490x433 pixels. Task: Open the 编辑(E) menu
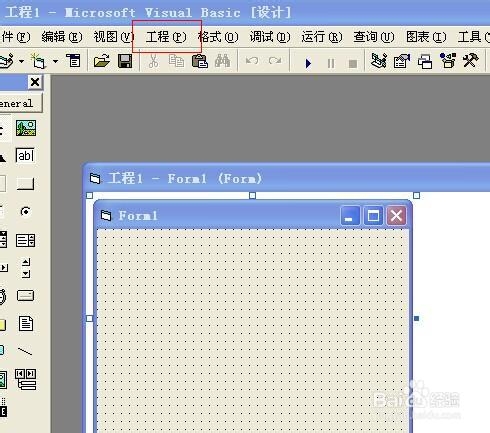(x=62, y=37)
